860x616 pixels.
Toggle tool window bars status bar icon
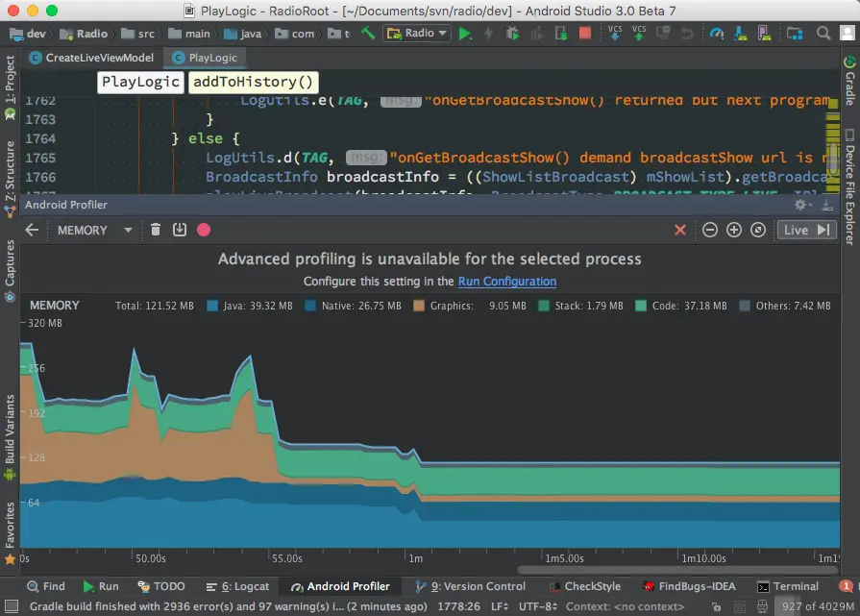(12, 606)
